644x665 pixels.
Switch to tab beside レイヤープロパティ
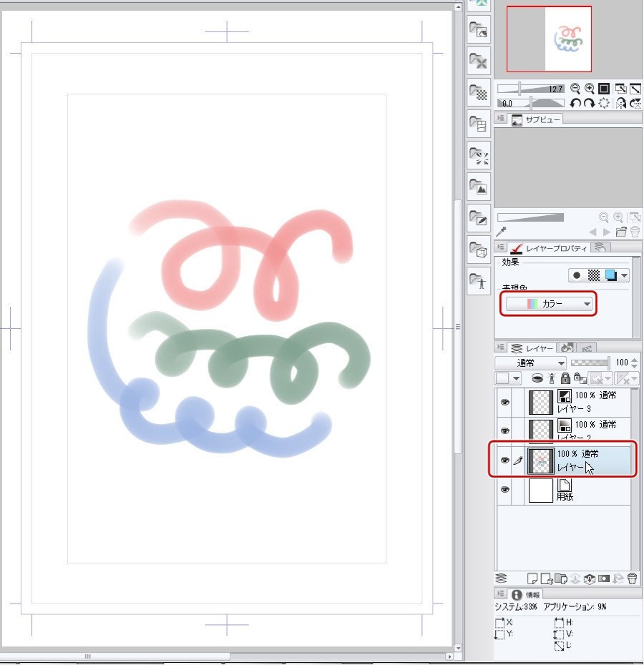(x=600, y=247)
